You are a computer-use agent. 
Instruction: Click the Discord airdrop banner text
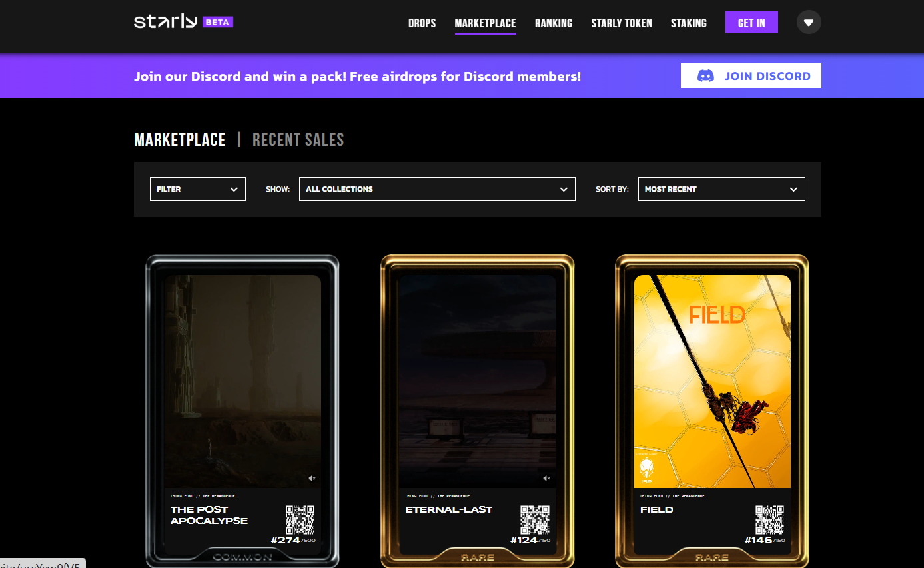point(357,76)
